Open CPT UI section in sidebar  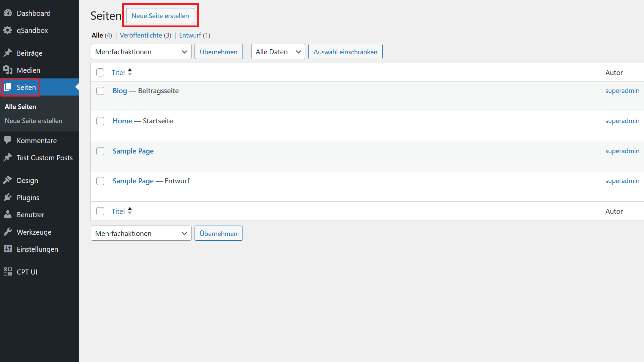(26, 271)
